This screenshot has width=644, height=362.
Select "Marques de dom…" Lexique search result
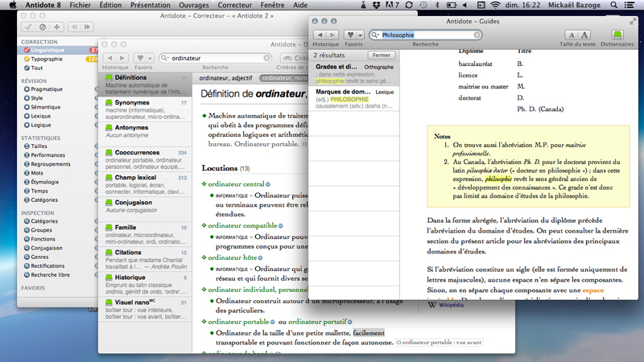(354, 98)
